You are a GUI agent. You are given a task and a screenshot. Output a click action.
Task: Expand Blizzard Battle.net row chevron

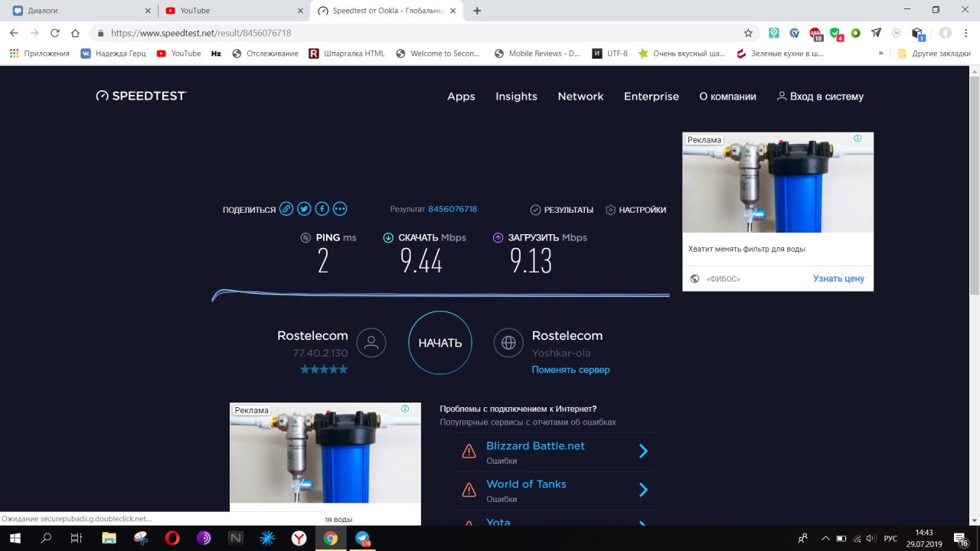pos(643,452)
